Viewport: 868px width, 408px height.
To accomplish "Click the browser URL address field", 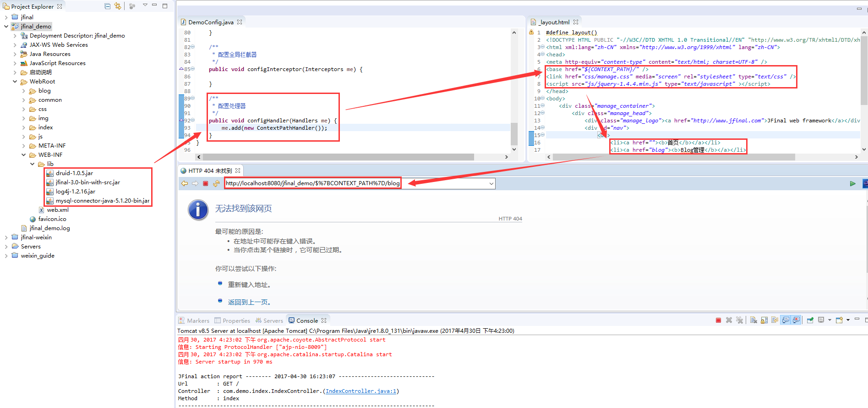I will [x=360, y=183].
